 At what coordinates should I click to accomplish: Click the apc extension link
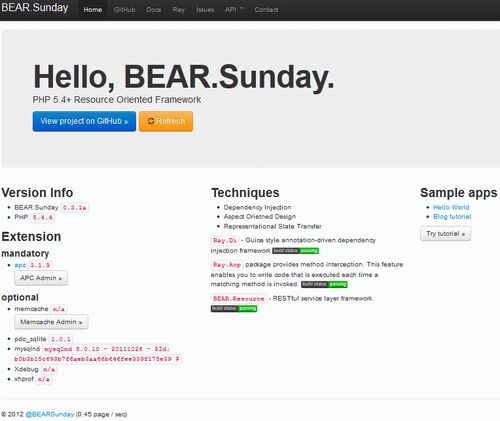point(20,265)
